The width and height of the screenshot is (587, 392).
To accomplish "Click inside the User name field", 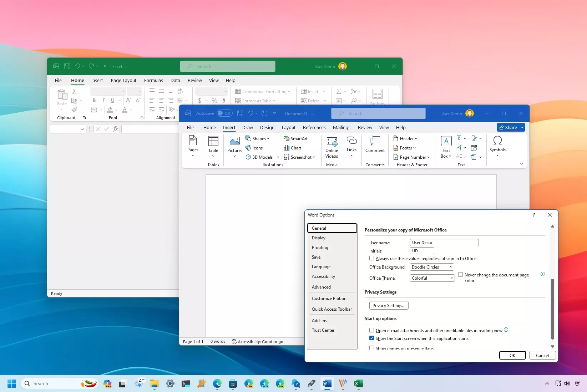I will [x=444, y=243].
